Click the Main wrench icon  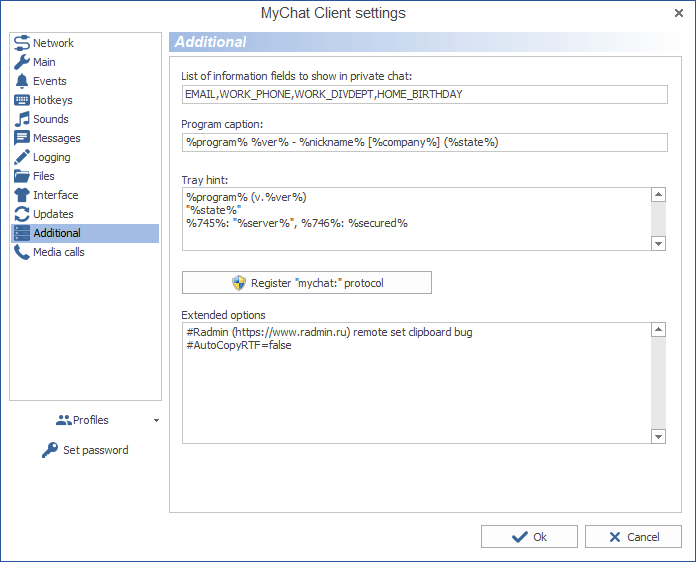point(22,62)
